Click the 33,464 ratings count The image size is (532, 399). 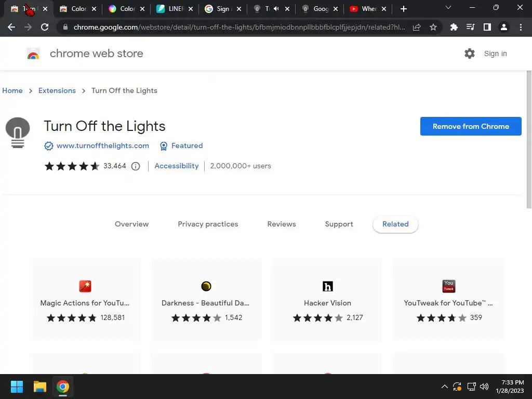[x=115, y=166]
